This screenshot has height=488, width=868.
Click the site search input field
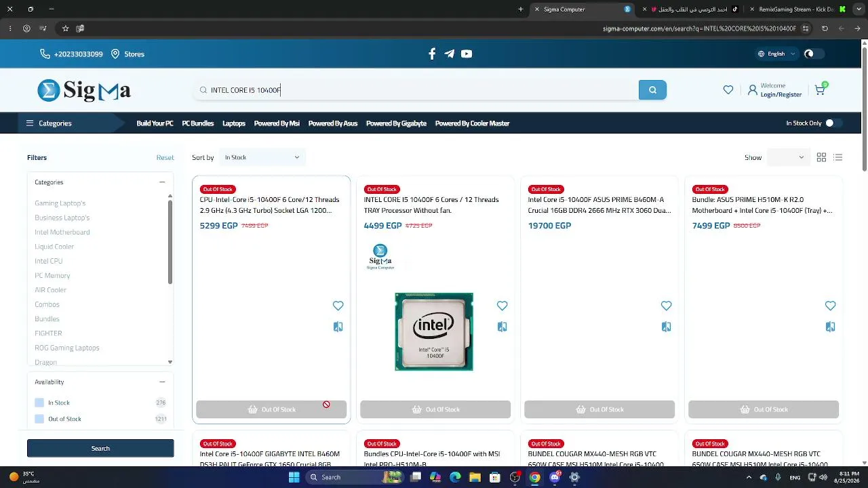(415, 90)
